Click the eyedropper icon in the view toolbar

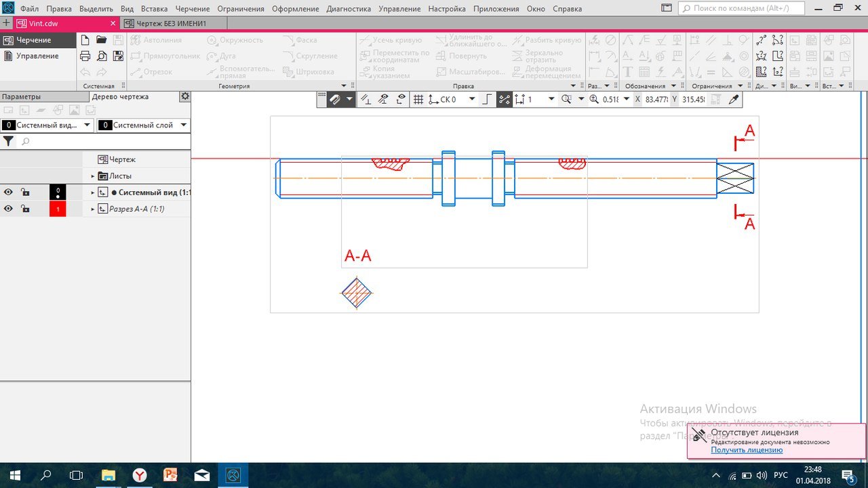[733, 100]
